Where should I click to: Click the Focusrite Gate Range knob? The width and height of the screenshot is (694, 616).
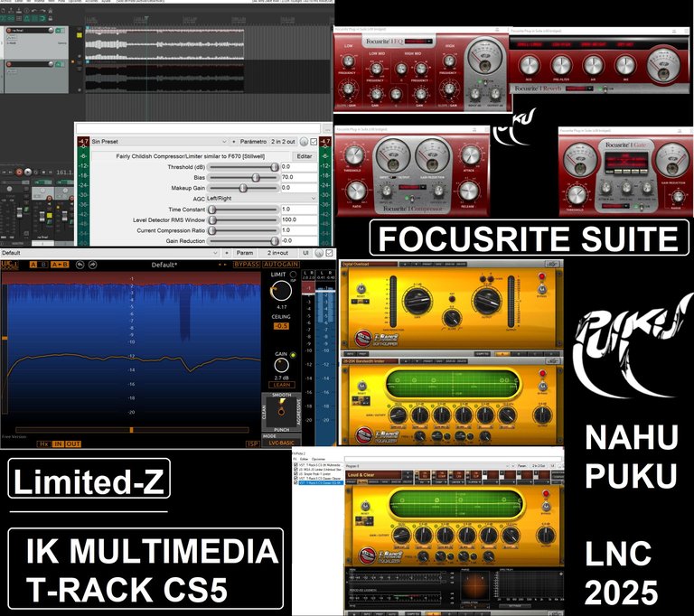pos(677,197)
